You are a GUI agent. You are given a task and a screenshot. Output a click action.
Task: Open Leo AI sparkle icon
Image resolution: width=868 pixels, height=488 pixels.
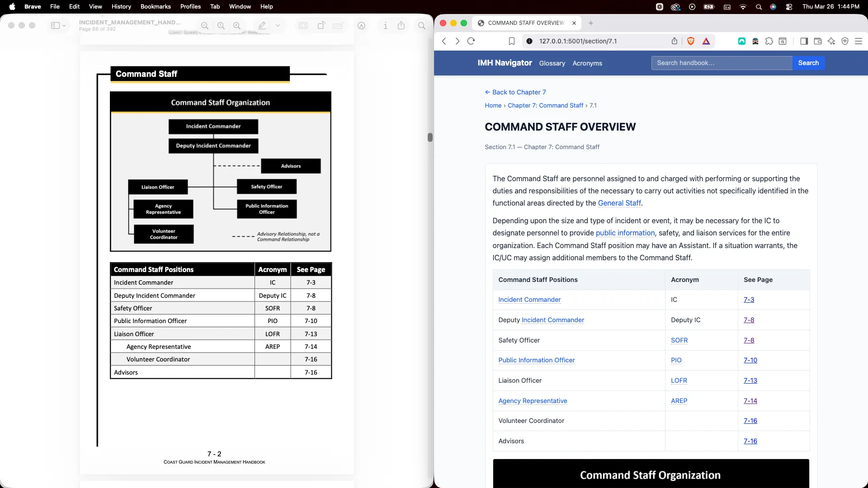pyautogui.click(x=831, y=41)
